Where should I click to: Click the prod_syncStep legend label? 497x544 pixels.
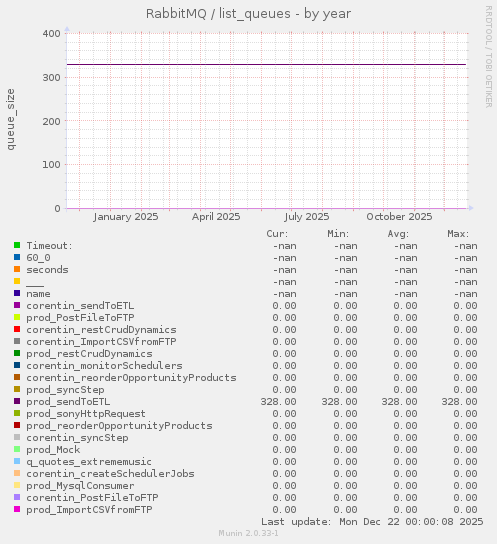coord(65,390)
